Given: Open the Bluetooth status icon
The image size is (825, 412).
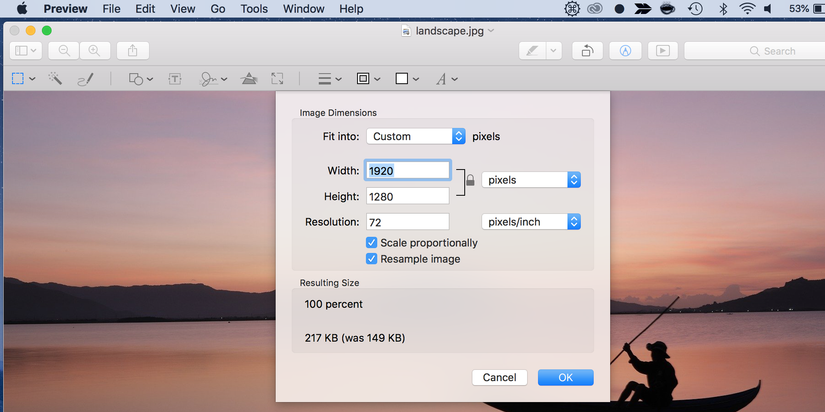Looking at the screenshot, I should (x=723, y=9).
